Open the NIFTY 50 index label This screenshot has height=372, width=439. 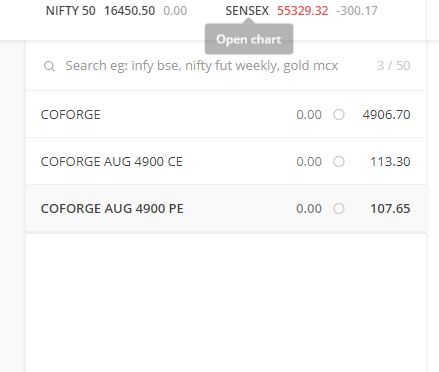tap(70, 11)
